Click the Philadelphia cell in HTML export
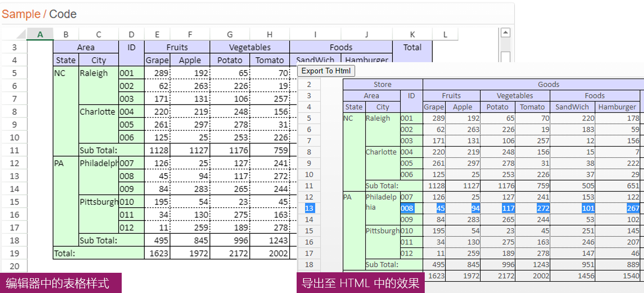This screenshot has height=293, width=644. [x=382, y=208]
